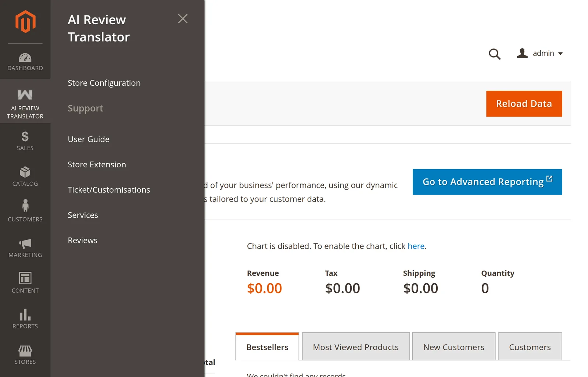Click the Support section heading
The image size is (588, 377).
(85, 109)
